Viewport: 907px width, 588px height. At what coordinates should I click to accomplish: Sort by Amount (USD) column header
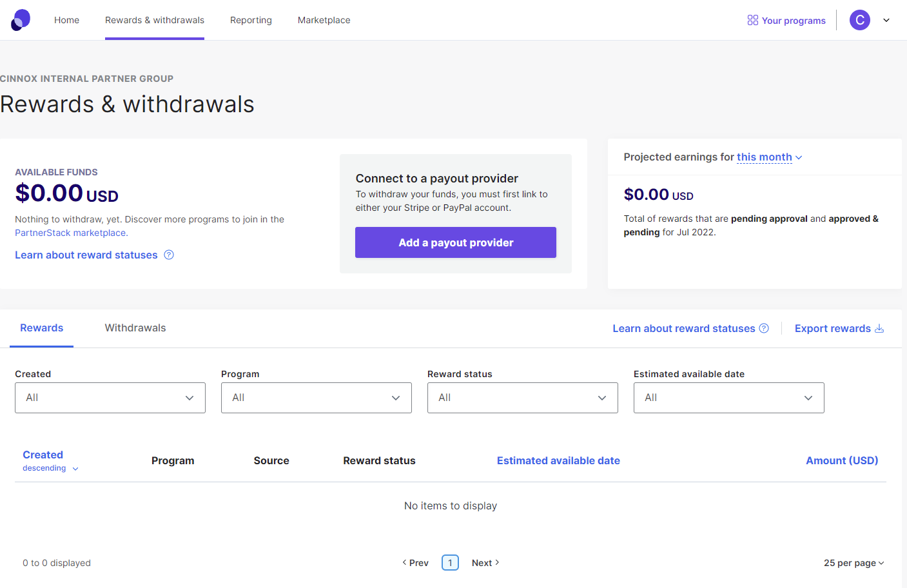point(842,460)
